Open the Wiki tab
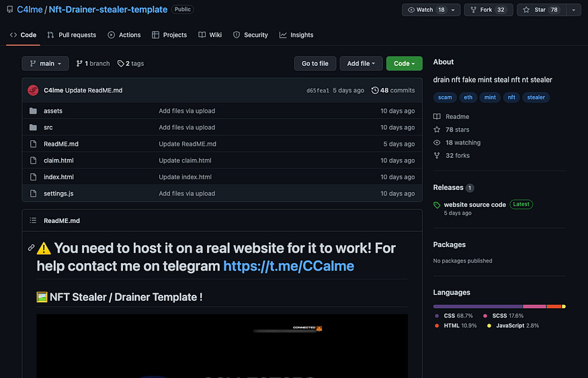This screenshot has height=378, width=588. click(x=210, y=35)
